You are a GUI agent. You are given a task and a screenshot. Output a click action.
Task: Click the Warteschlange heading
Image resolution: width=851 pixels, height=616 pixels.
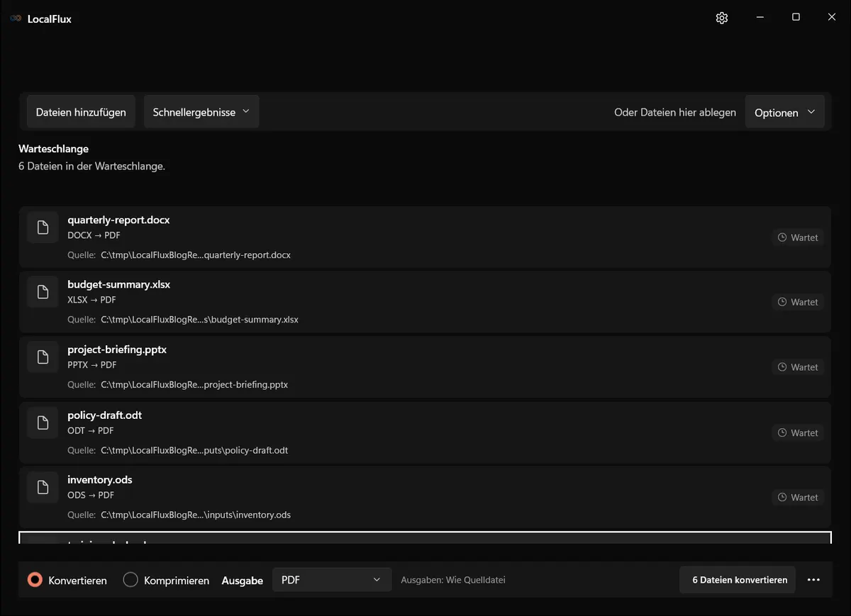click(53, 149)
